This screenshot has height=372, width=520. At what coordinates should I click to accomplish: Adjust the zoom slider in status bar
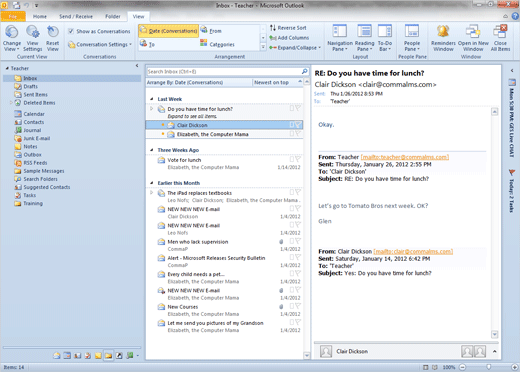click(489, 367)
